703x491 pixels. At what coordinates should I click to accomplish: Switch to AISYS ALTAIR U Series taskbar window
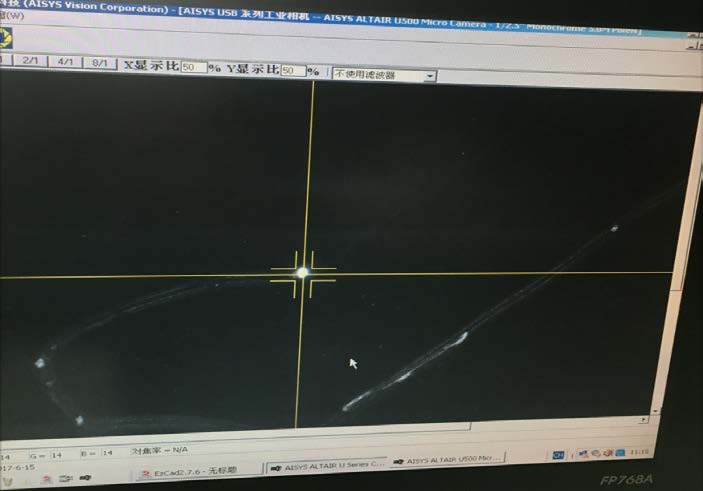coord(325,465)
